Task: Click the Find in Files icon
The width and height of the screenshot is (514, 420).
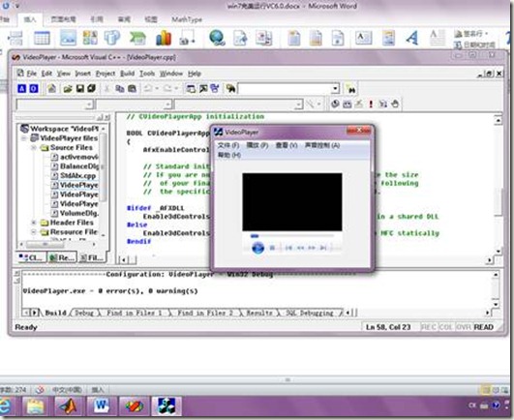Action: click(230, 88)
